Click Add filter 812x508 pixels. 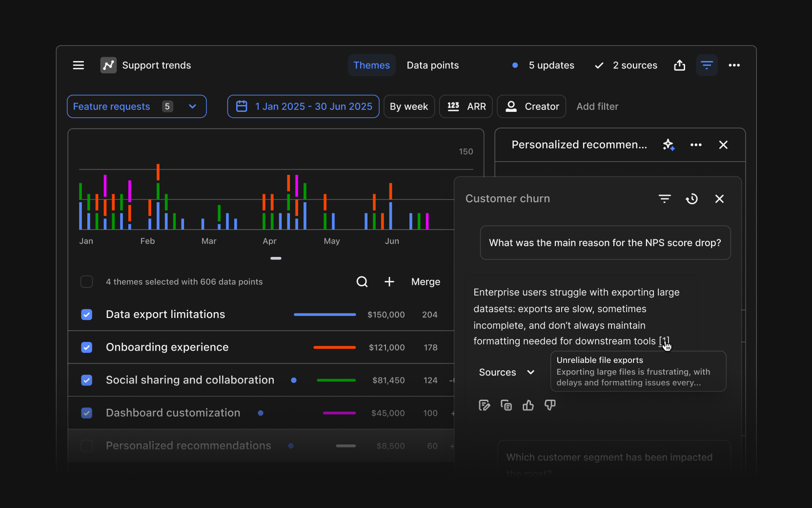pyautogui.click(x=597, y=106)
